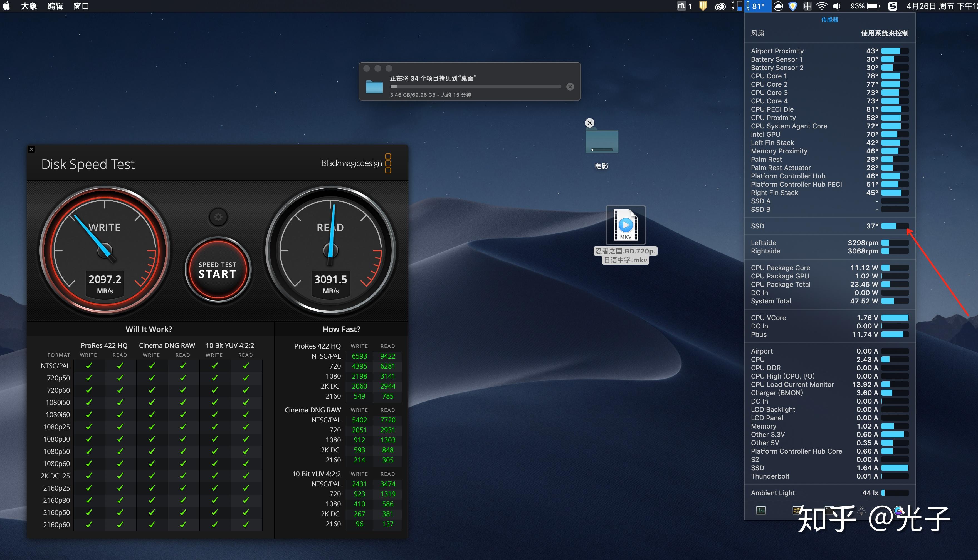Select the System Total wattage row
The height and width of the screenshot is (560, 978).
click(x=829, y=301)
